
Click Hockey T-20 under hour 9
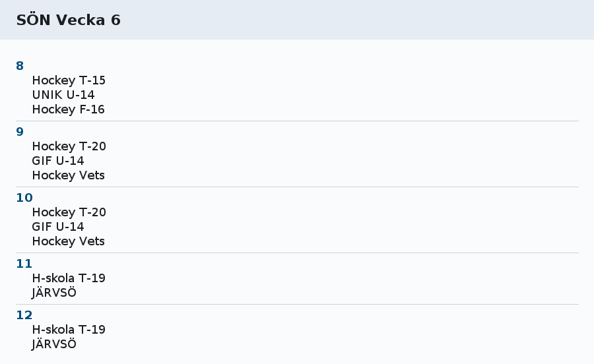coord(69,146)
